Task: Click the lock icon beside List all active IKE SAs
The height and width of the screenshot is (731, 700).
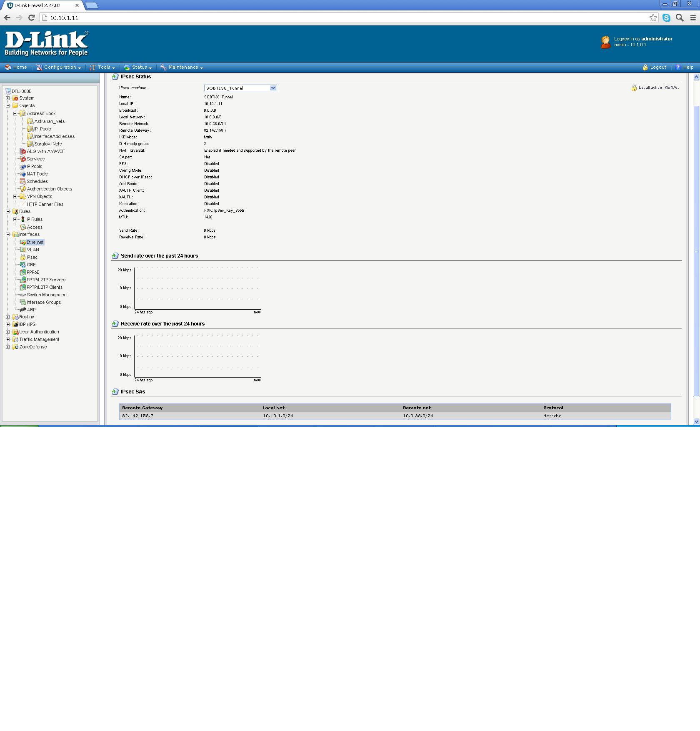Action: coord(634,88)
